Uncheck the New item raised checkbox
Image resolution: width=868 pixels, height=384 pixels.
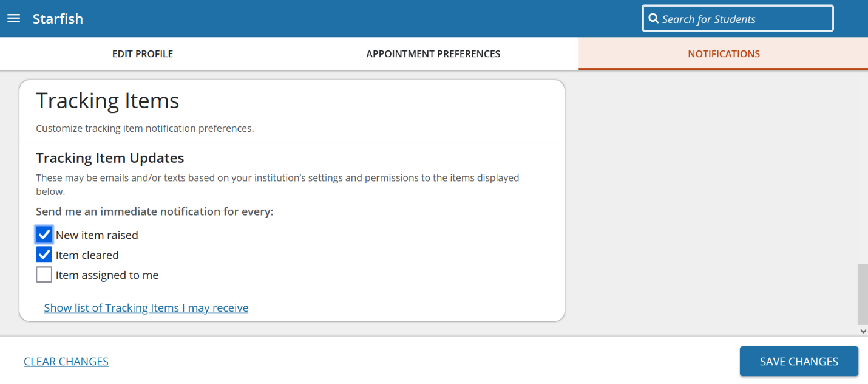point(44,235)
